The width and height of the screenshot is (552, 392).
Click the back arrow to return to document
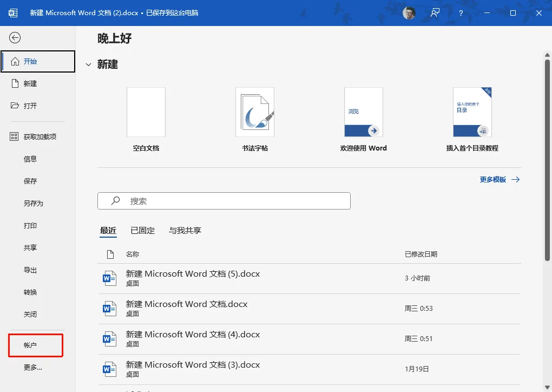click(15, 38)
